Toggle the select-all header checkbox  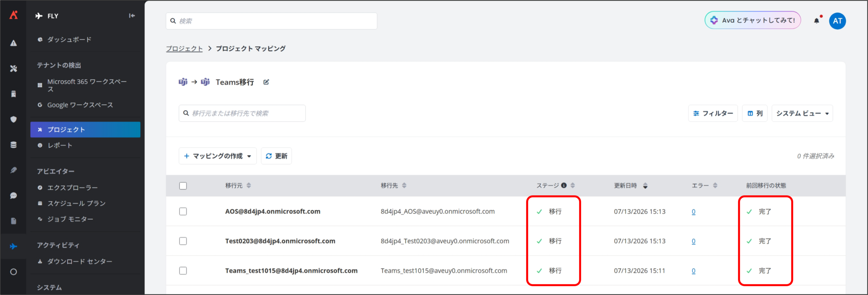[183, 186]
